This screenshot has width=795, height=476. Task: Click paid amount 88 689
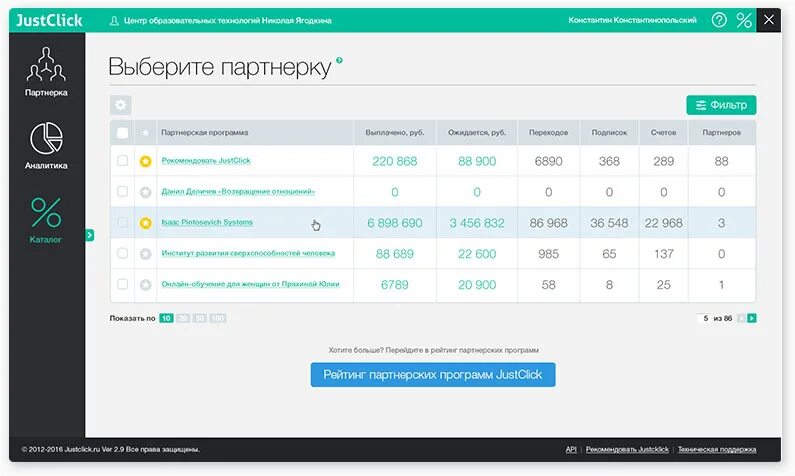394,254
